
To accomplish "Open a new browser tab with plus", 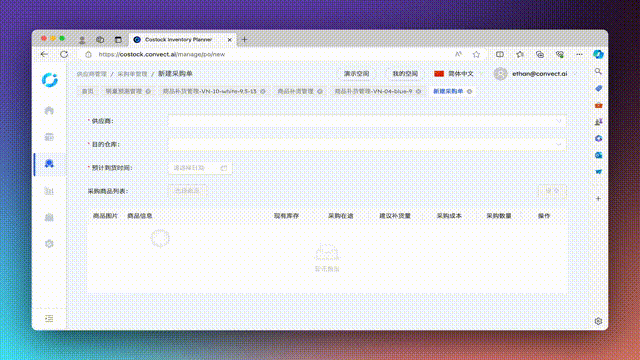I will pyautogui.click(x=244, y=40).
